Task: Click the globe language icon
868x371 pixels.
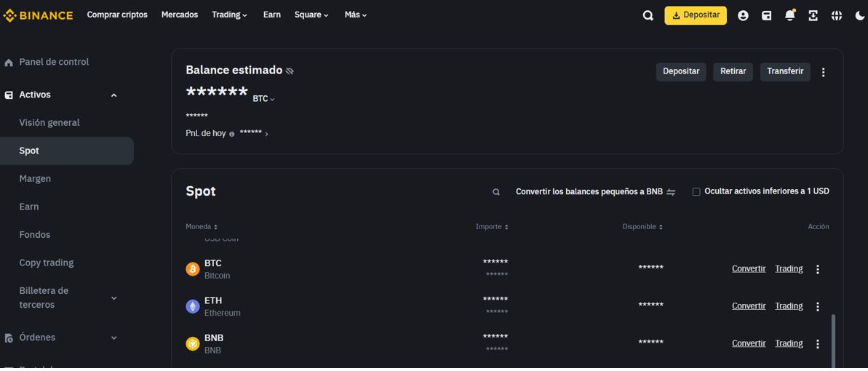Action: pyautogui.click(x=837, y=15)
